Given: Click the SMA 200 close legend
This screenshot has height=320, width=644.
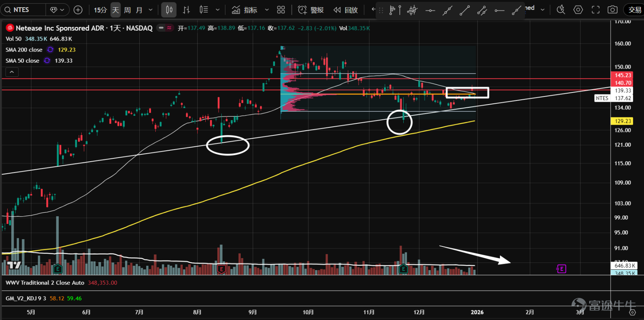Looking at the screenshot, I should tap(24, 50).
